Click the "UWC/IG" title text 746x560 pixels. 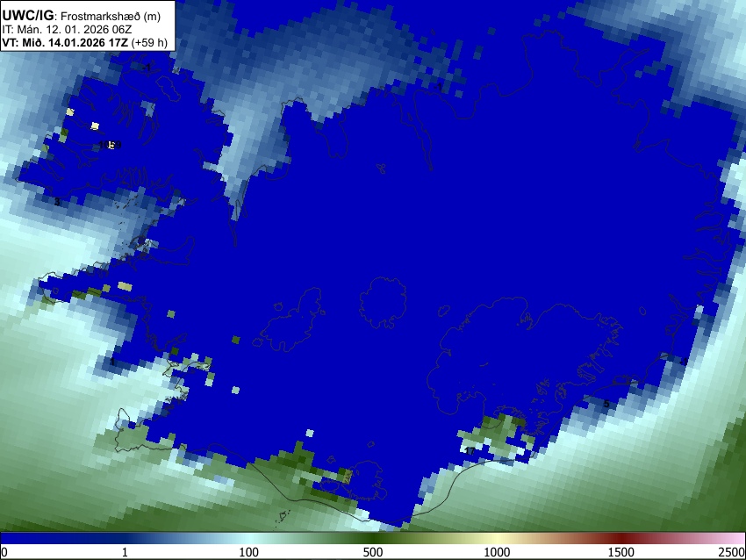pyautogui.click(x=27, y=15)
